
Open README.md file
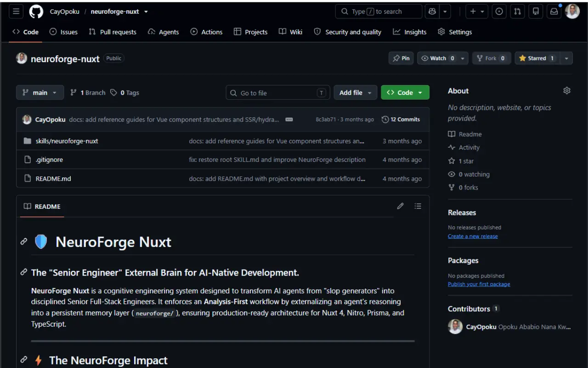click(53, 178)
